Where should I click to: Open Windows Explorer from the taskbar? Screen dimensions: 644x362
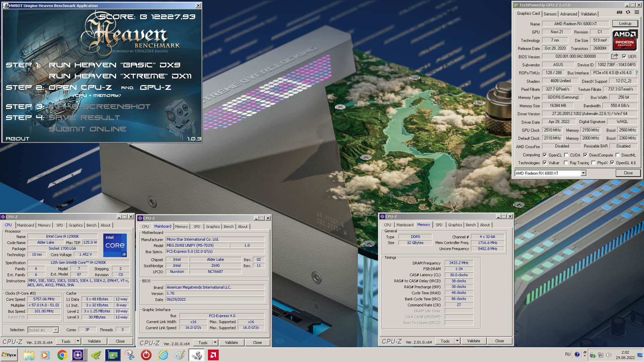pos(29,355)
